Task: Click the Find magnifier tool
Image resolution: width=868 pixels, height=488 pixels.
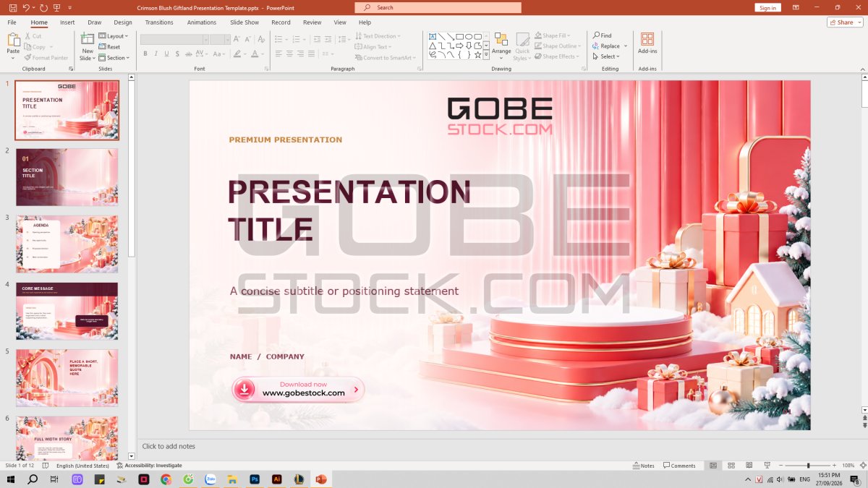Action: [603, 35]
